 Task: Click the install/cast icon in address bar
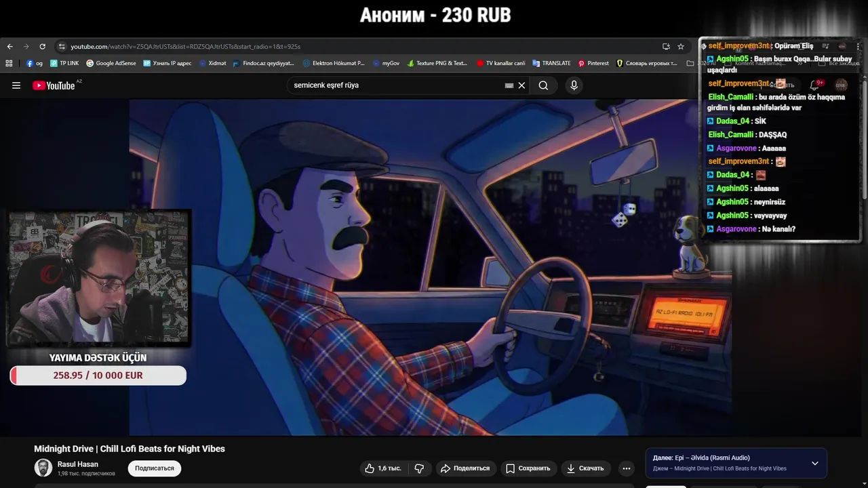click(x=666, y=47)
